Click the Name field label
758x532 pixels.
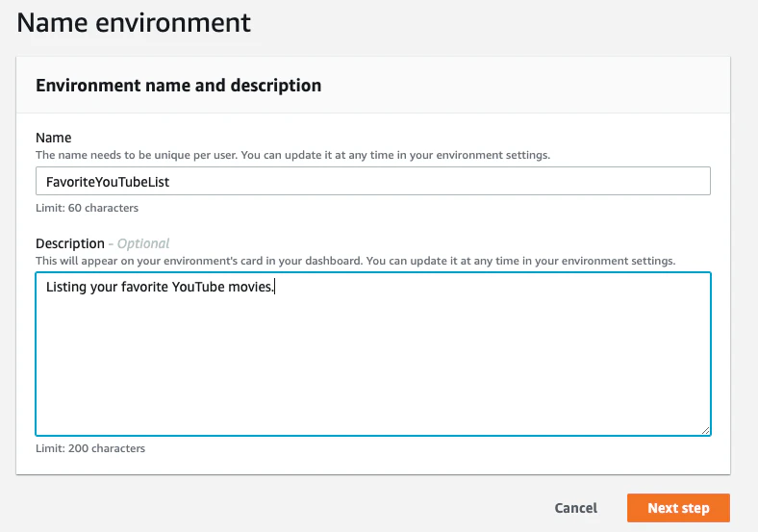point(54,138)
